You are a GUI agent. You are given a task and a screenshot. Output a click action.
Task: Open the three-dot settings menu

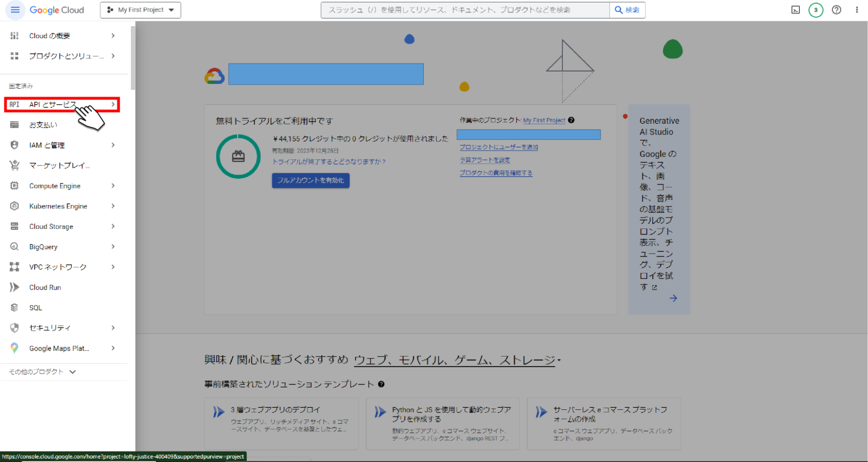coord(857,10)
